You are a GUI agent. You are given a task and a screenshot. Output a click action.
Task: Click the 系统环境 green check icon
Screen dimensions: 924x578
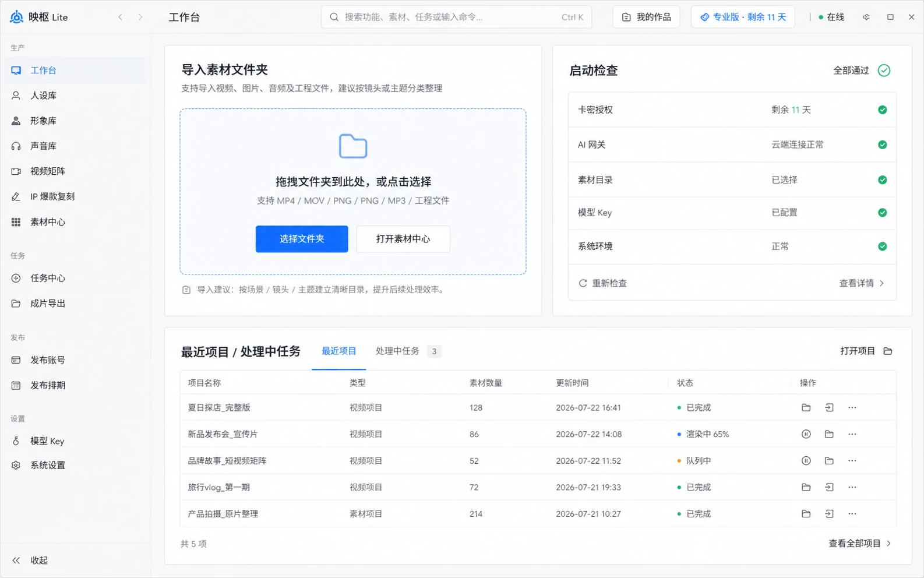[882, 246]
